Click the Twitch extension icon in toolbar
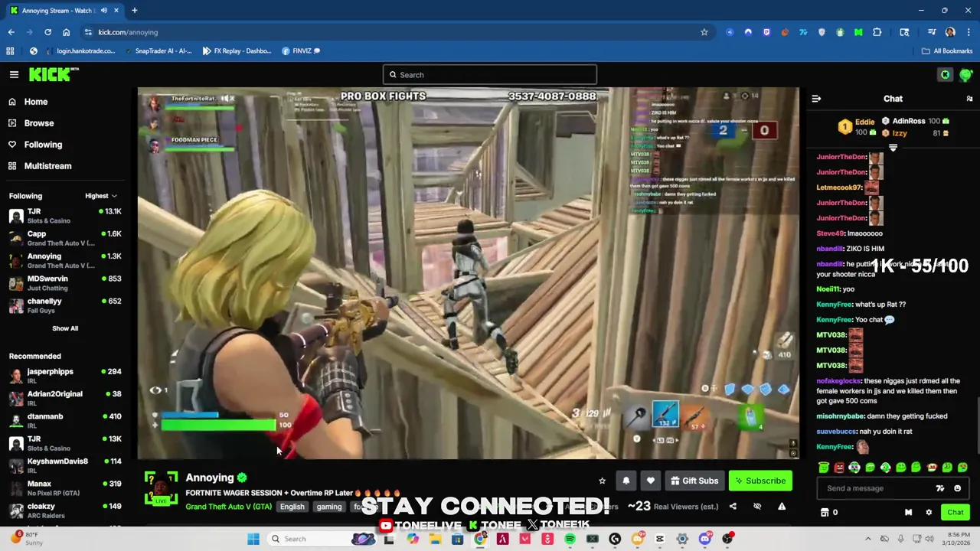The width and height of the screenshot is (980, 551). point(766,32)
